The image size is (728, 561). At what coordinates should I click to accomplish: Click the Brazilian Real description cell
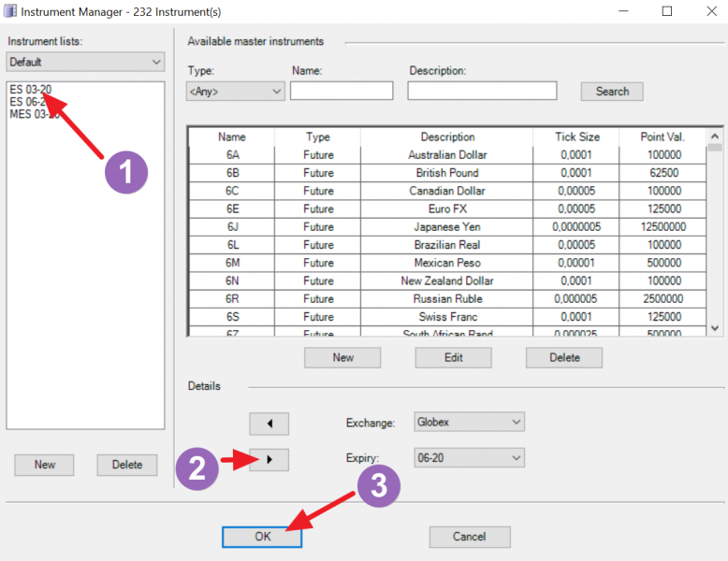coord(447,245)
